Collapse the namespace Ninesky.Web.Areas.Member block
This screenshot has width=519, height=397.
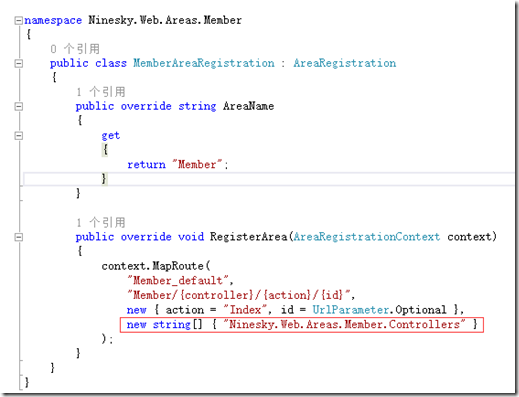[x=18, y=21]
